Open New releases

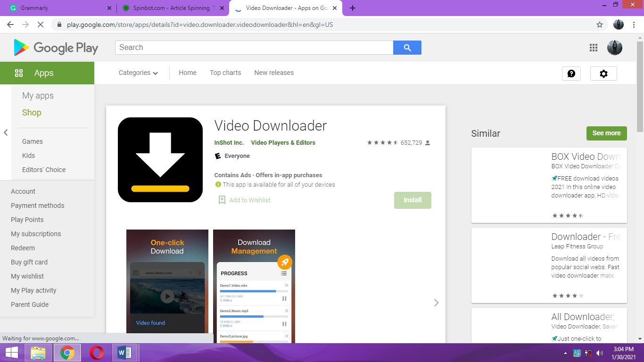[x=274, y=73]
